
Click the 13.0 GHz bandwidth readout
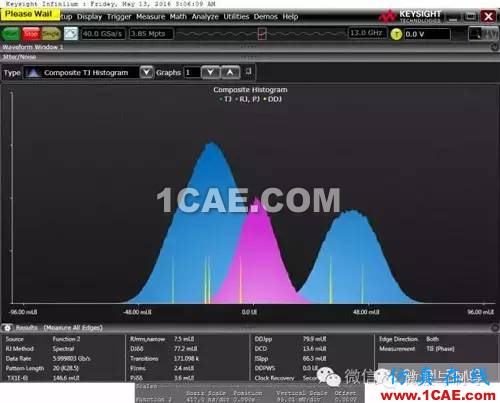367,33
